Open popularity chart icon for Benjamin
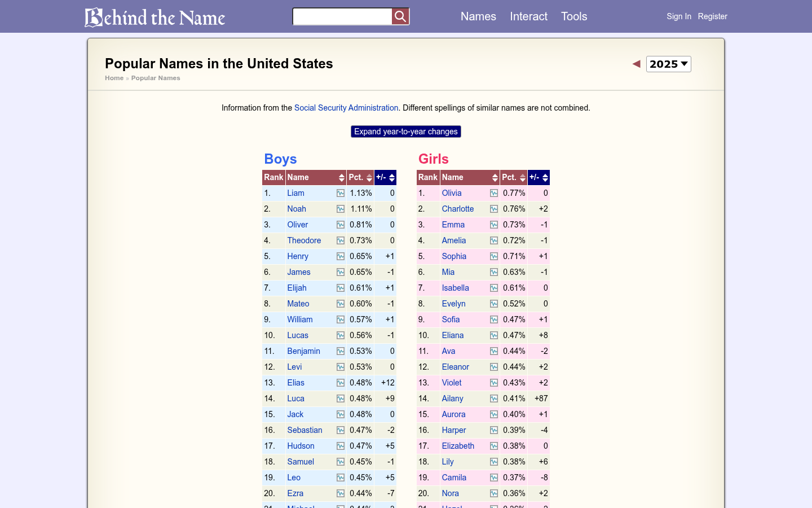 (x=341, y=351)
